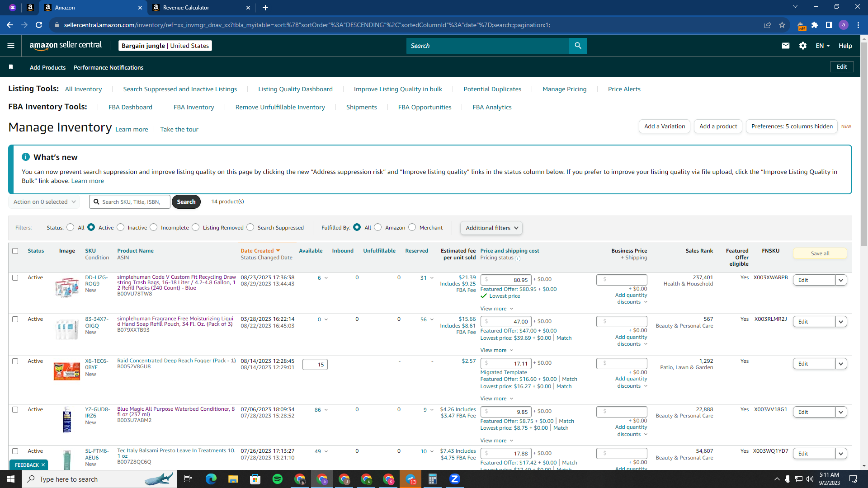This screenshot has height=488, width=868.
Task: Follow the Take the tour link
Action: point(179,129)
